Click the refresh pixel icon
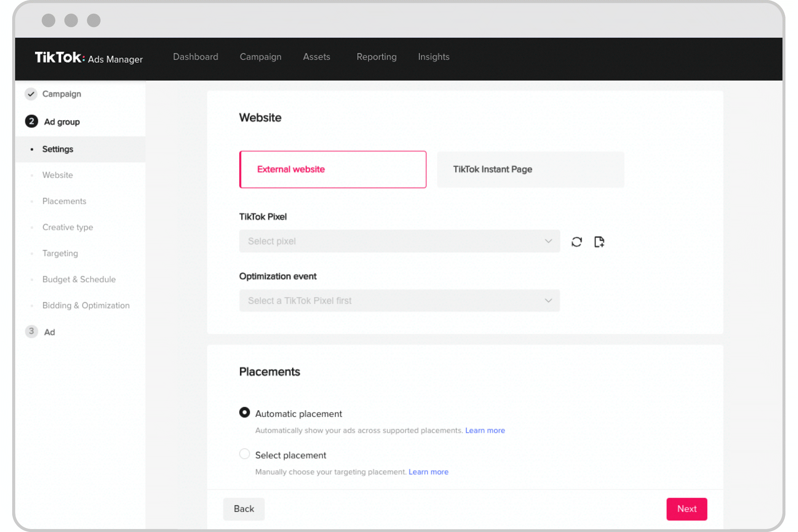This screenshot has height=532, width=798. (576, 241)
